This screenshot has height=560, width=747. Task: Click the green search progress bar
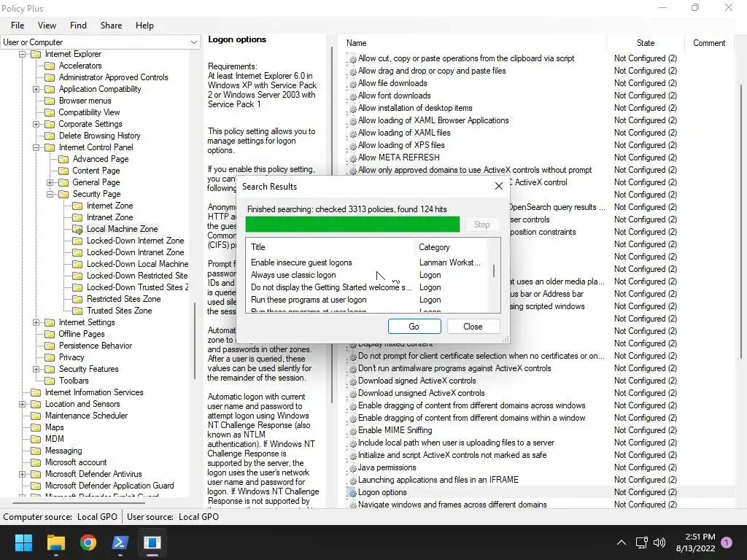point(352,225)
